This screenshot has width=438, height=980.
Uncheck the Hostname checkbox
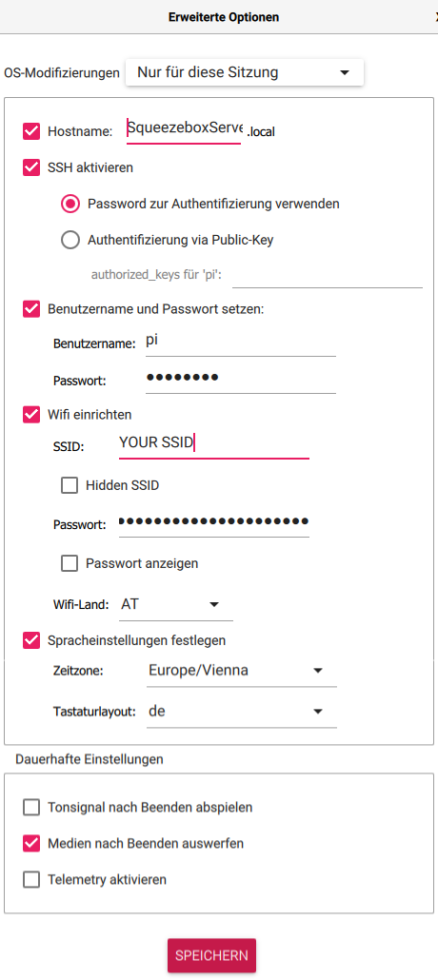point(31,131)
